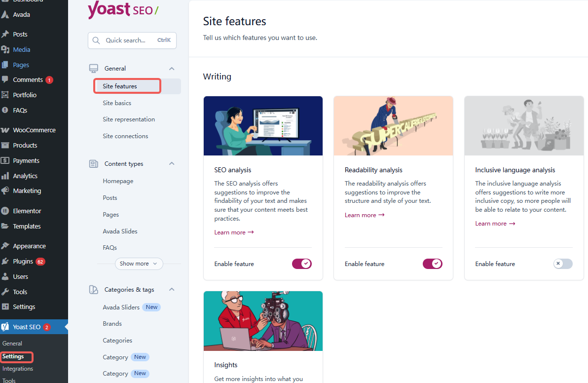
Task: Open Learn more about SEO analysis
Action: [x=233, y=232]
